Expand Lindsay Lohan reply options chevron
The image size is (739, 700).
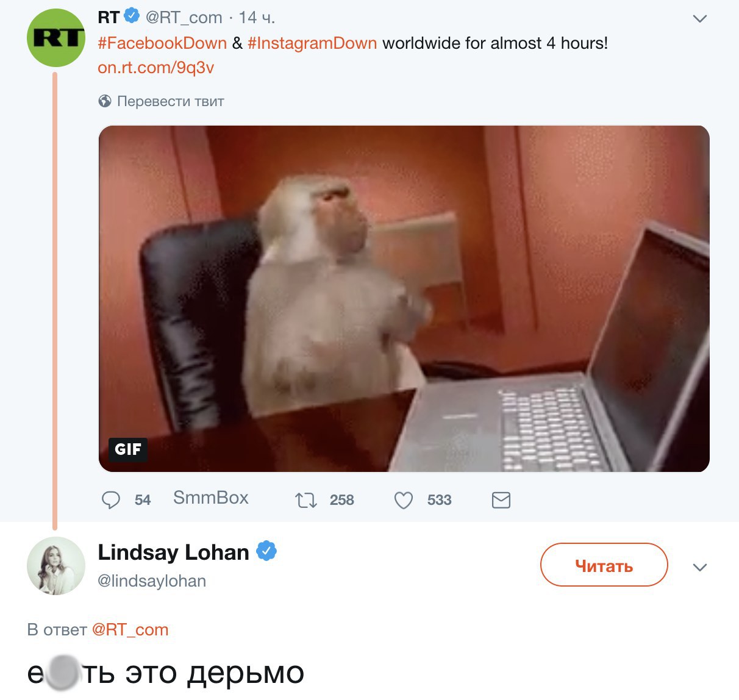pyautogui.click(x=700, y=568)
